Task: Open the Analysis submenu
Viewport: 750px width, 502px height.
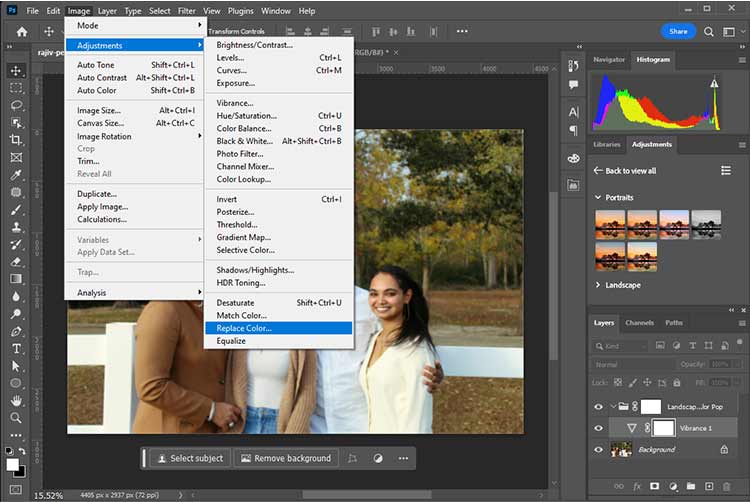Action: pos(134,293)
